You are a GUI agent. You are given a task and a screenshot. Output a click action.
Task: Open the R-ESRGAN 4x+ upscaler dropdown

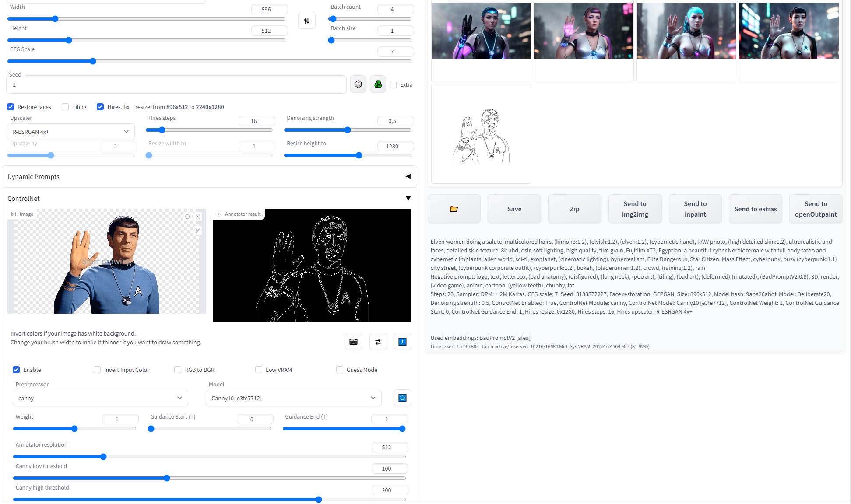click(70, 132)
